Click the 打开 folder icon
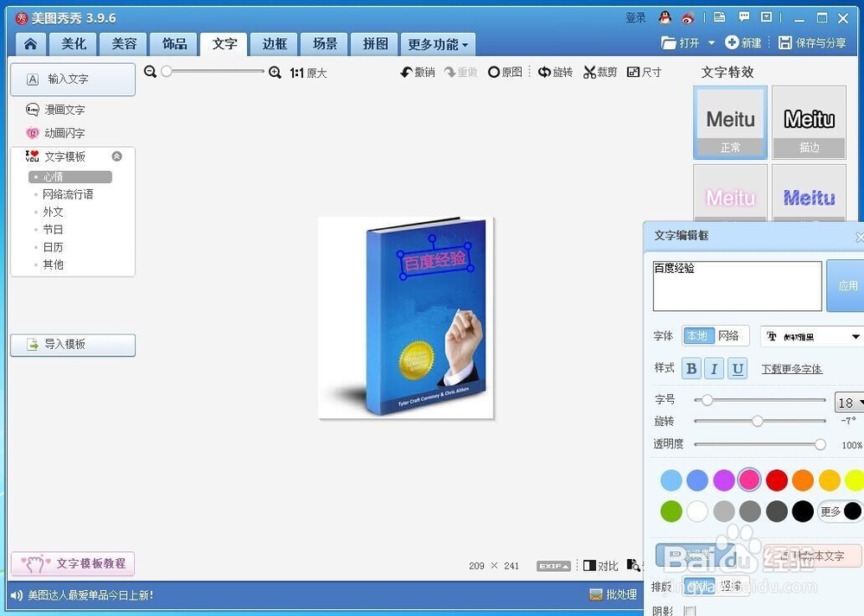 pos(669,43)
